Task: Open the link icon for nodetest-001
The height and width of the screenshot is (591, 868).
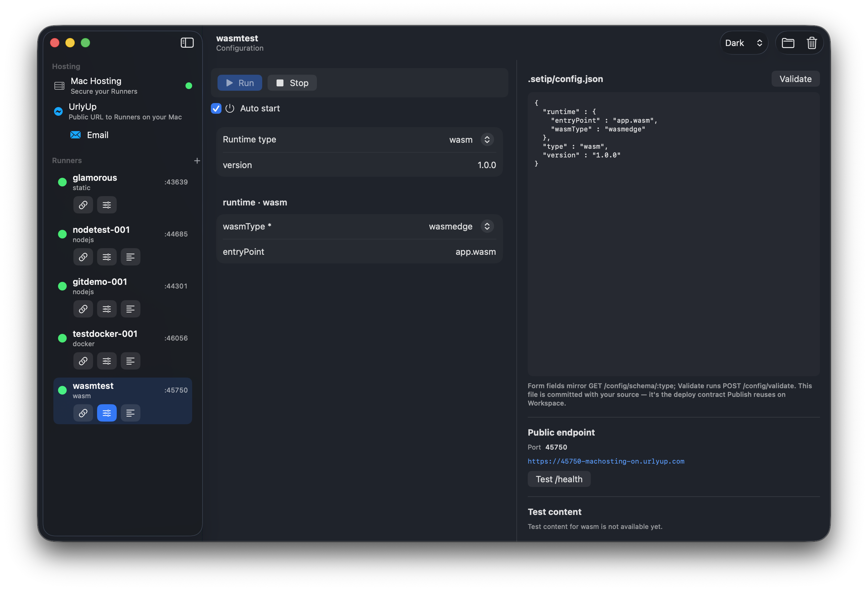Action: tap(83, 257)
